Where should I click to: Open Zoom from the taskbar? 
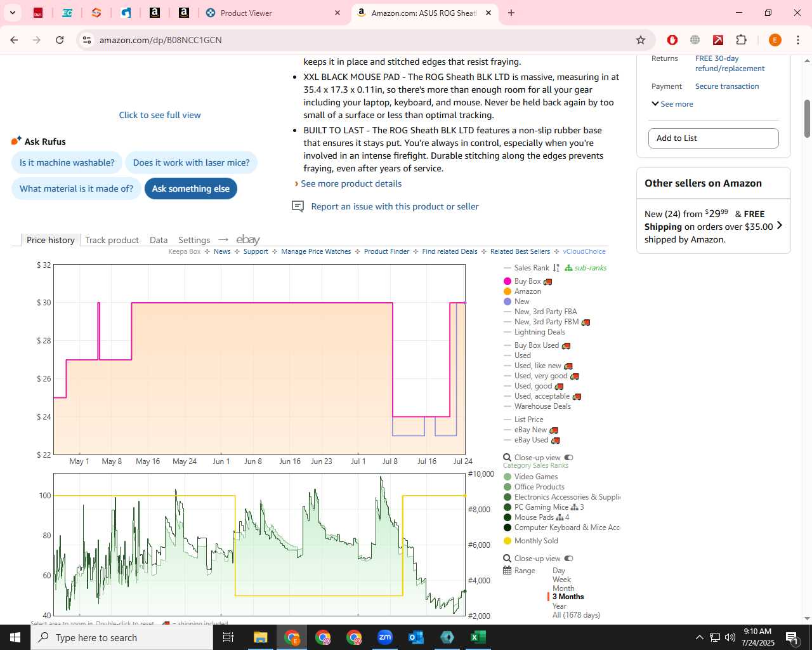pos(385,637)
